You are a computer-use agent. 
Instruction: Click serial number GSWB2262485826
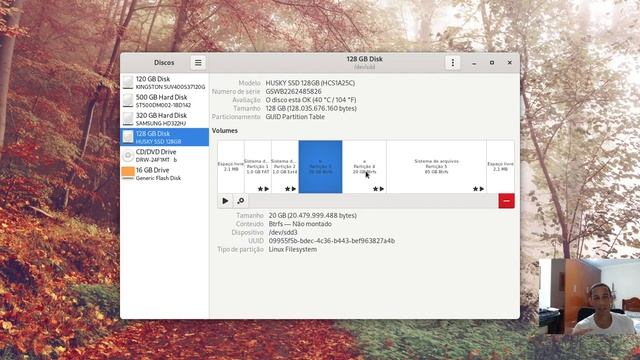click(293, 91)
